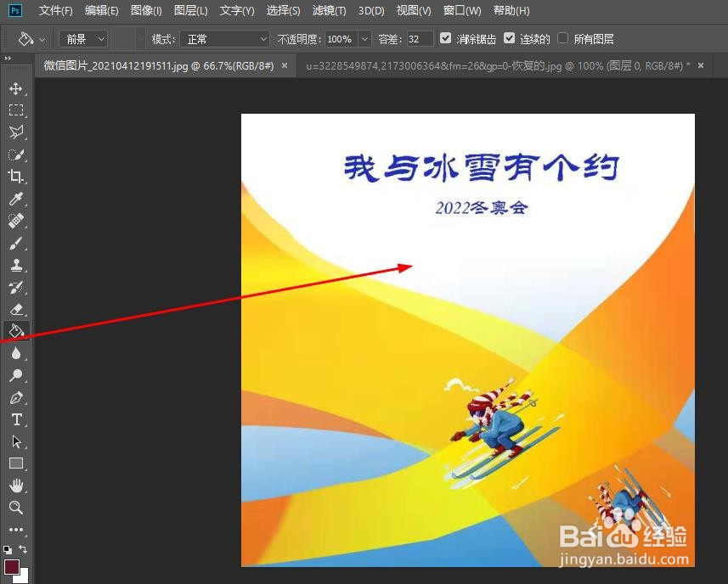Select the Healing Brush tool
This screenshot has width=728, height=584.
point(16,221)
